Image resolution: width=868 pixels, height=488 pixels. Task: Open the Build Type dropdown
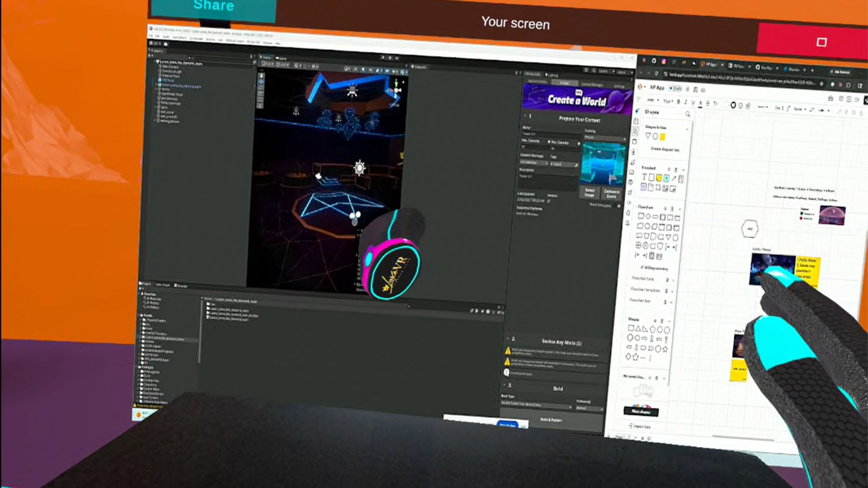(537, 404)
